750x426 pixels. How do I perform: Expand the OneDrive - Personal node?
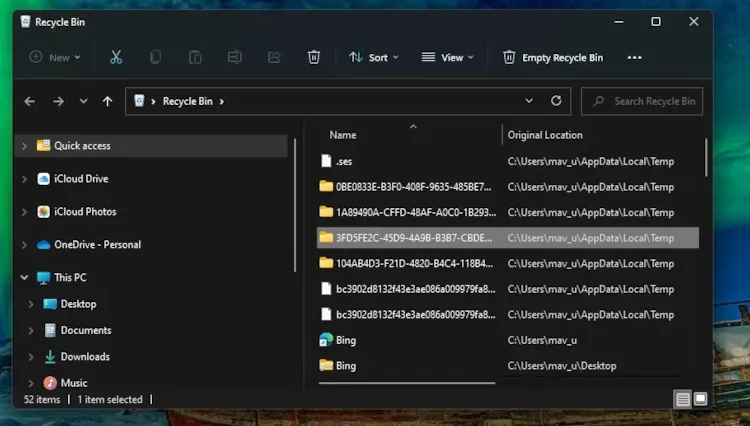coord(24,245)
